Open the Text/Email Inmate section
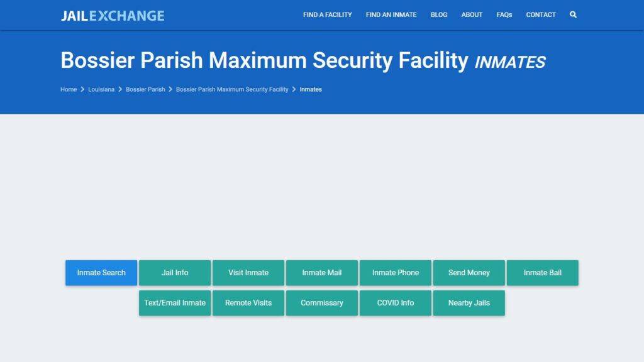The image size is (644, 362). point(175,303)
